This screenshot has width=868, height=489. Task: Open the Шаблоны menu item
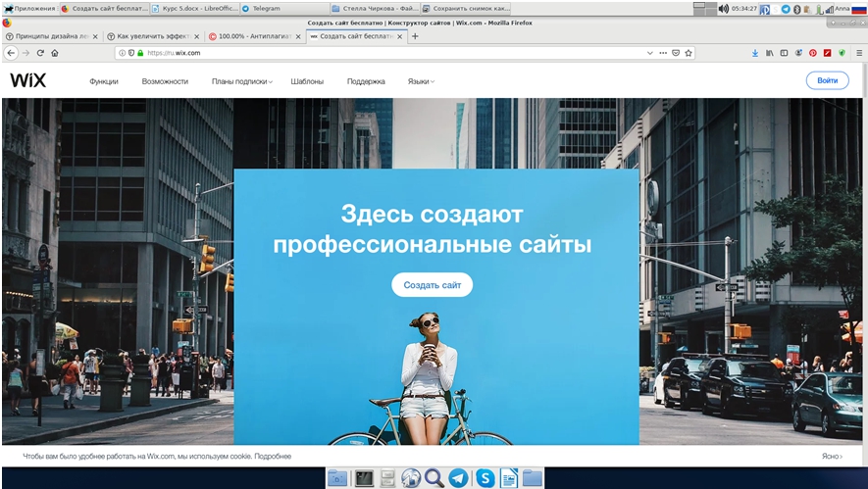307,81
